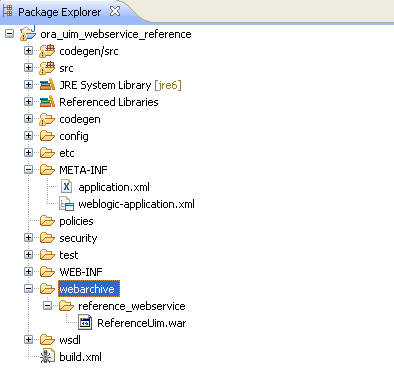
Task: Select the etc label
Action: coord(67,153)
